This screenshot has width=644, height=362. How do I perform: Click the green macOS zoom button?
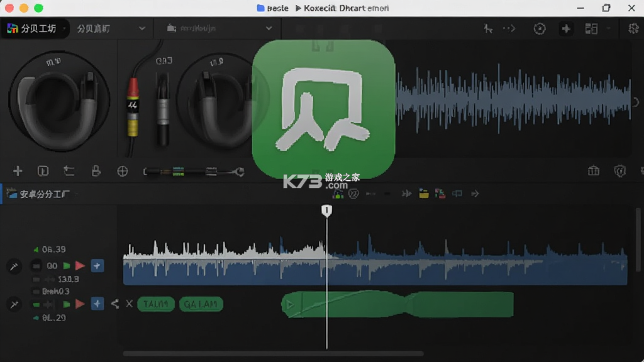(38, 8)
